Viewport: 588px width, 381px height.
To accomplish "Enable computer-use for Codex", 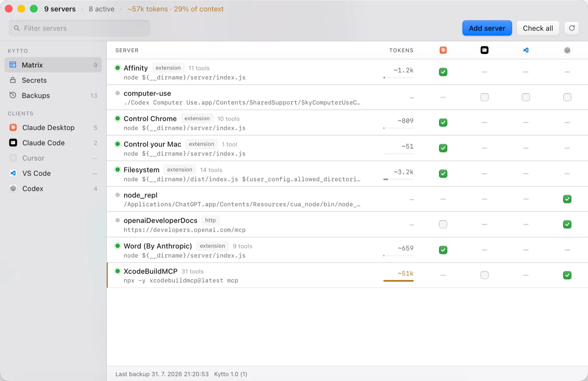I will (x=567, y=97).
